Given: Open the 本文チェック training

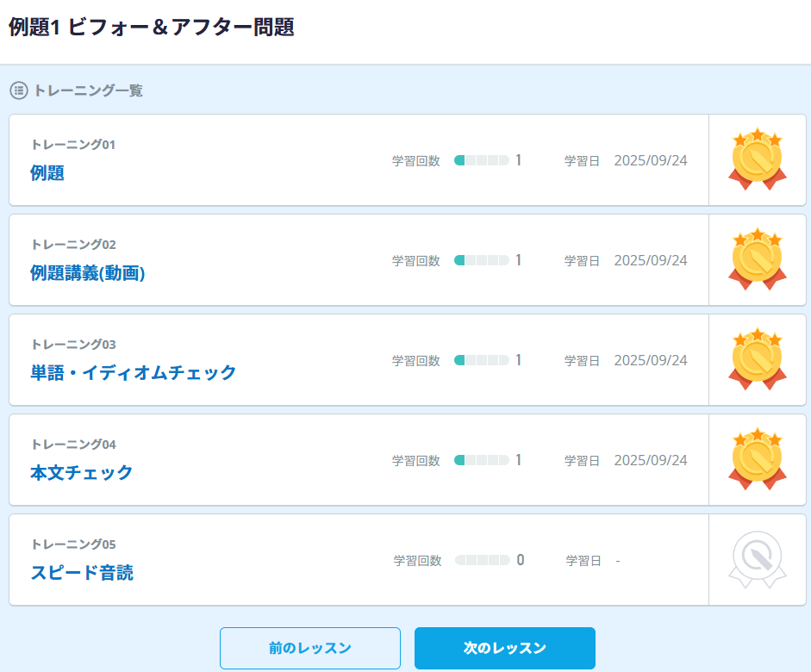Looking at the screenshot, I should pos(81,473).
